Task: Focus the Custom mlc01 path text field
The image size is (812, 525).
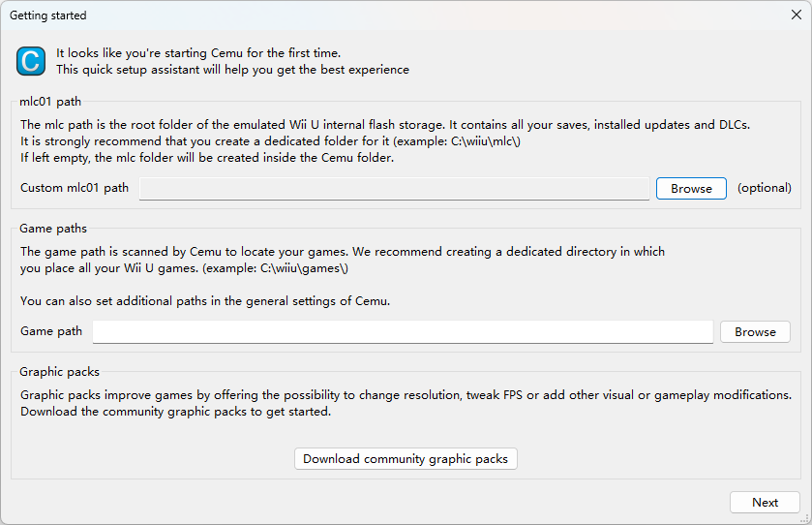Action: (394, 189)
